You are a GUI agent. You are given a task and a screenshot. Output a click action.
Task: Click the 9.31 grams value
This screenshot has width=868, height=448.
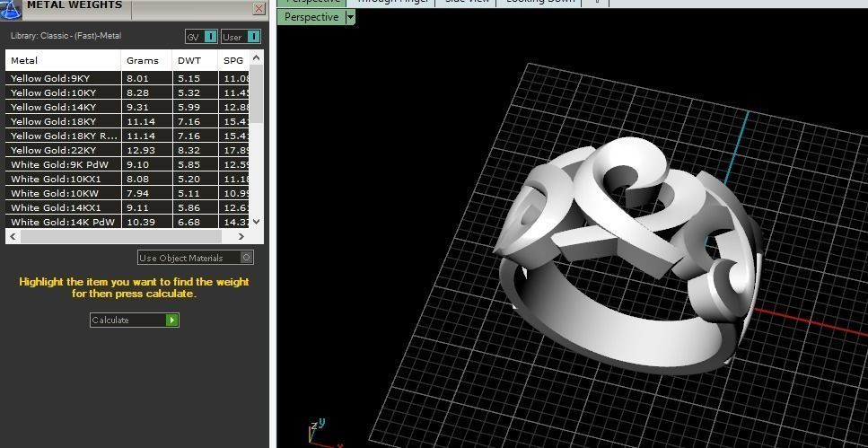pyautogui.click(x=137, y=108)
